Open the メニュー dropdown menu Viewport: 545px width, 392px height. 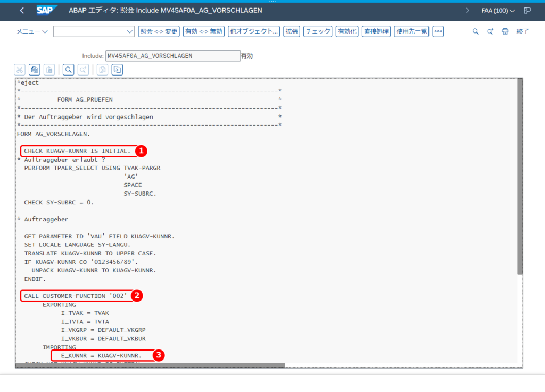(x=31, y=31)
